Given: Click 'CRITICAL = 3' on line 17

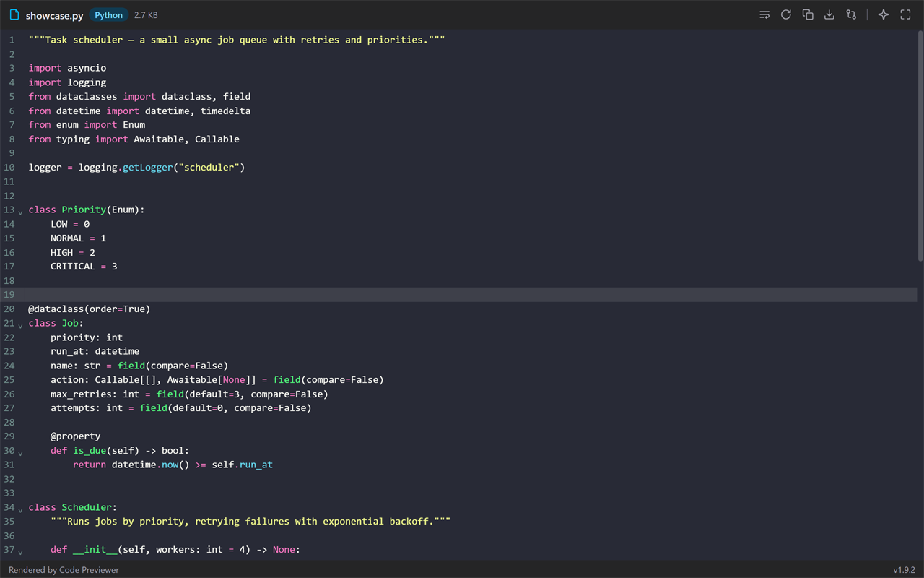Looking at the screenshot, I should [x=84, y=266].
